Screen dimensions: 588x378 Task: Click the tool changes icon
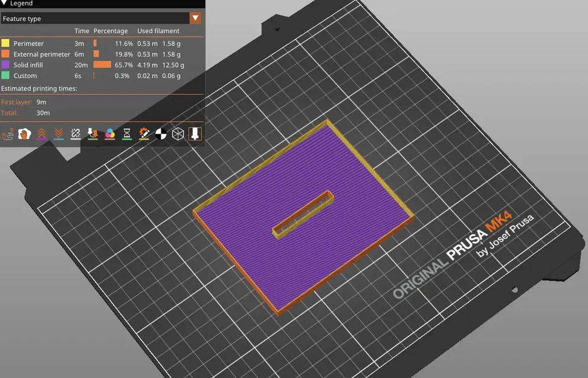pos(92,134)
